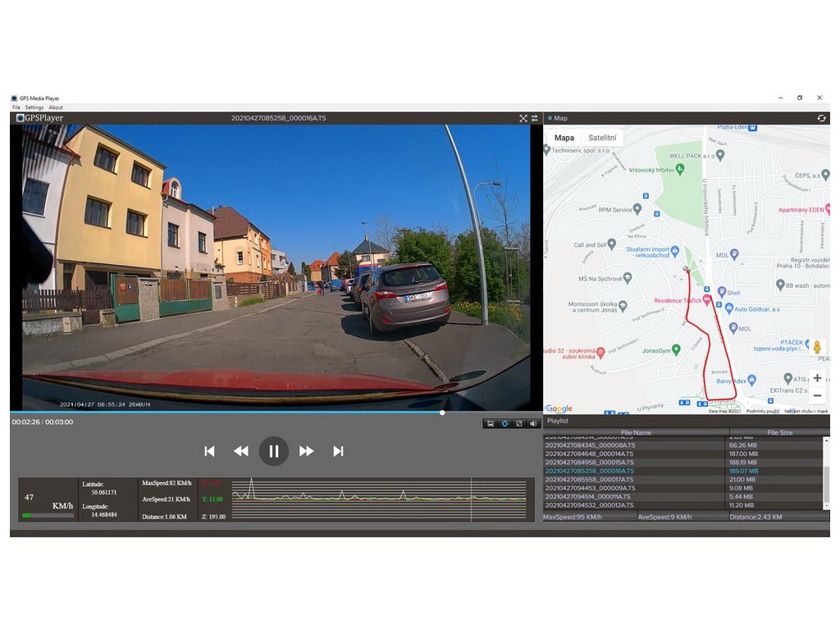Pause the video playback

coord(274,451)
